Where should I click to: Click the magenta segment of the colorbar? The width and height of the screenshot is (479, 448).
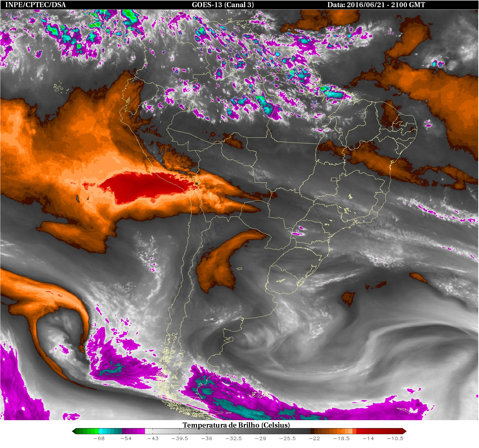tap(133, 431)
